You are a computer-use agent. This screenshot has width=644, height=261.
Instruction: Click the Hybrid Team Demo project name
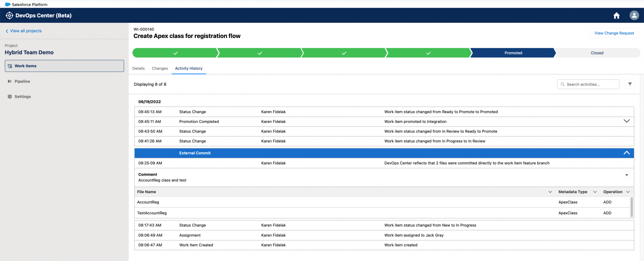[x=29, y=52]
